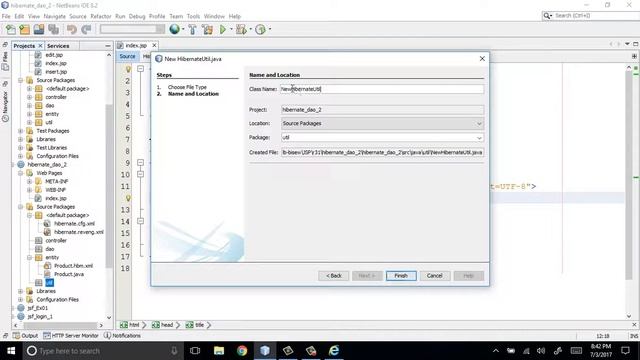Click the Back button in dialog
The width and height of the screenshot is (640, 360).
[333, 276]
